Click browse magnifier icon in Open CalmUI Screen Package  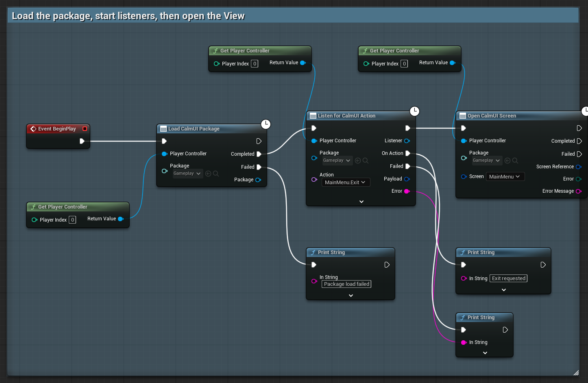pos(515,161)
